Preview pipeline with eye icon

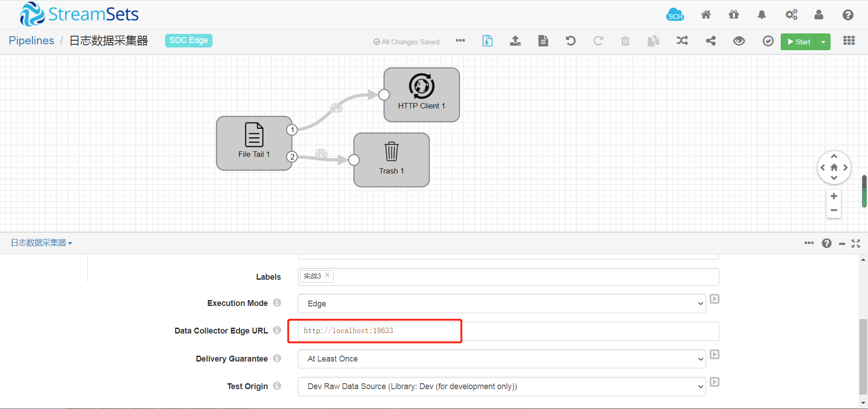coord(739,41)
